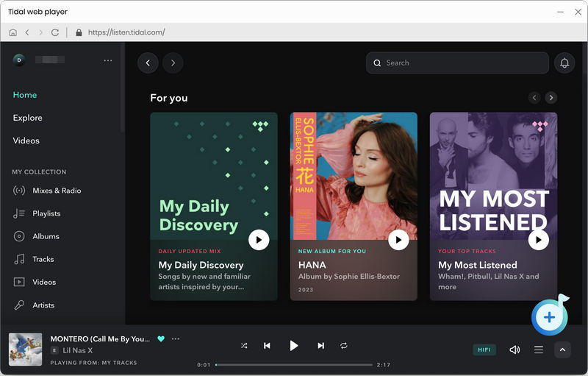Unlike track with the heart icon

pyautogui.click(x=161, y=339)
